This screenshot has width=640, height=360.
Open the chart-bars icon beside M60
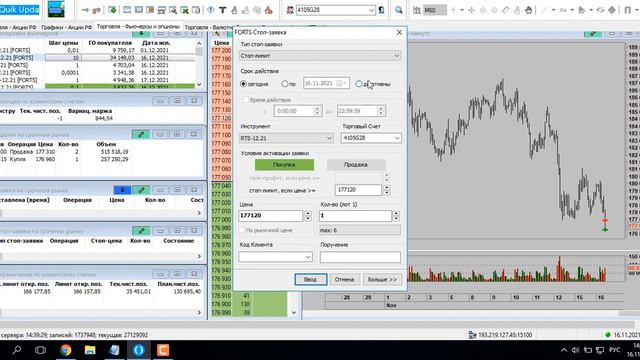coord(416,10)
